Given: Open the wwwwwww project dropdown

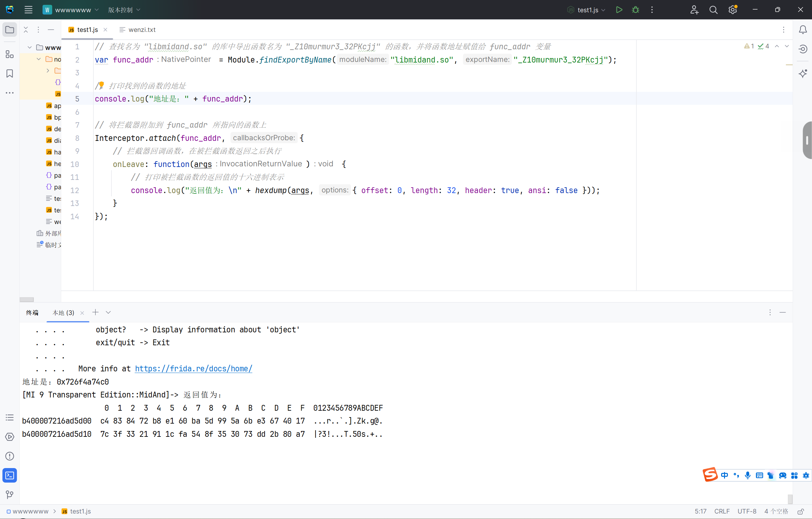Looking at the screenshot, I should (71, 10).
